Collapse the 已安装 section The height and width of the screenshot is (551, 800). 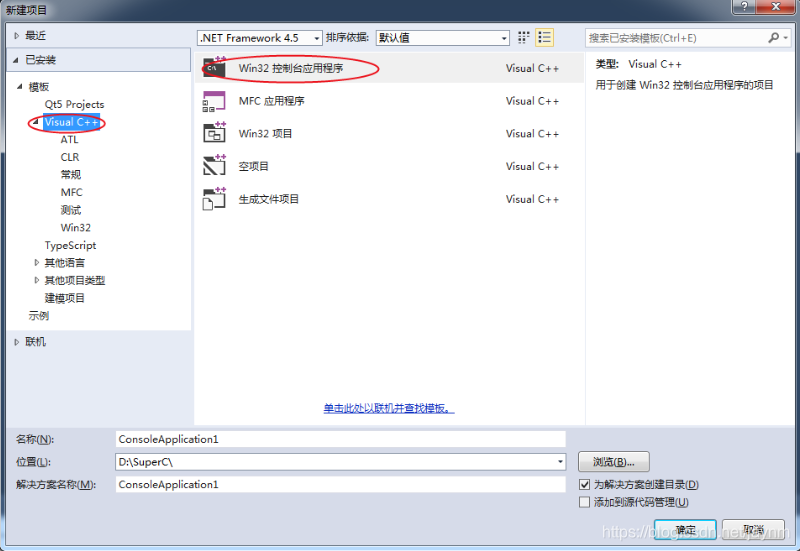pos(16,60)
